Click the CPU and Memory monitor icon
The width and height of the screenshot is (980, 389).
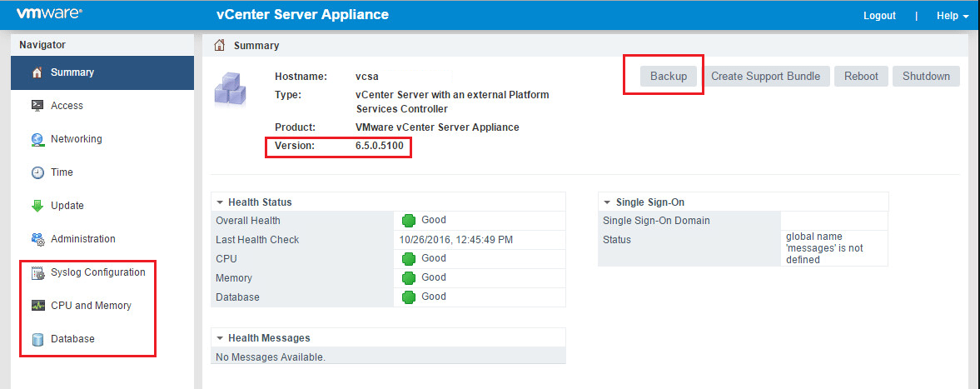coord(37,306)
